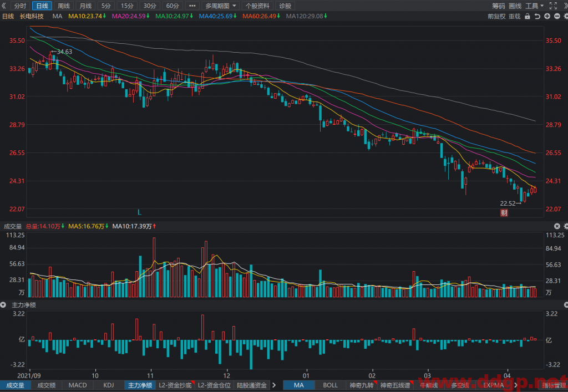Collapse the side panel with double-chevron icon
The width and height of the screenshot is (568, 392).
coord(4,6)
